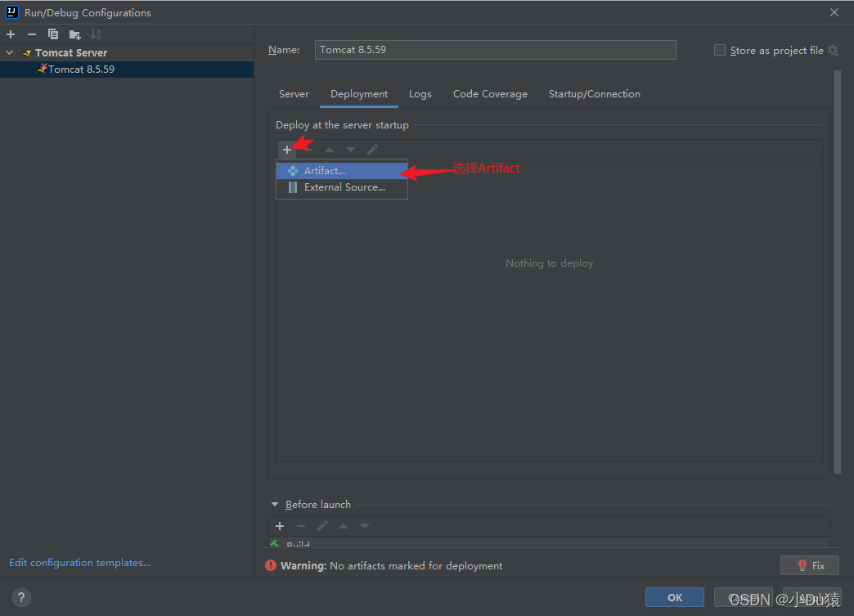Click the Name input field
This screenshot has height=616, width=854.
point(495,50)
